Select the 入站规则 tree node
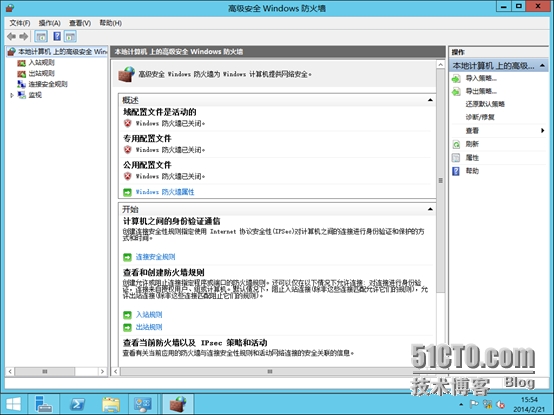The width and height of the screenshot is (554, 415). click(x=42, y=63)
